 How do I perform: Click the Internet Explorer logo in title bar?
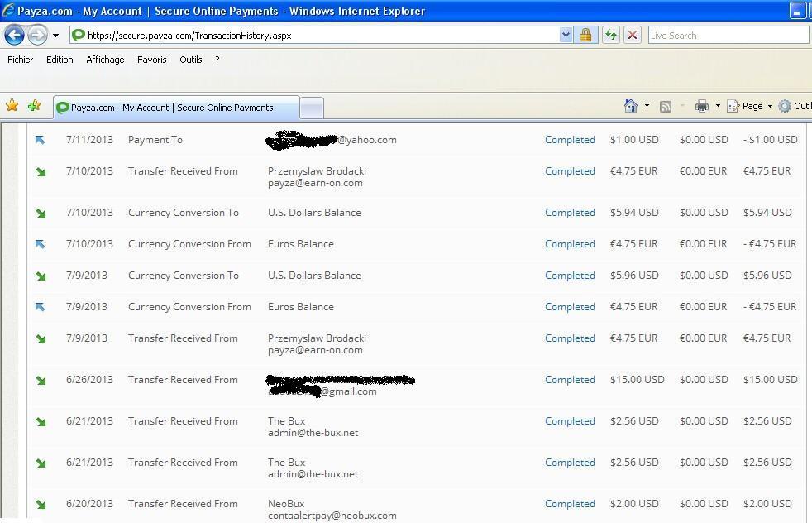pos(8,11)
